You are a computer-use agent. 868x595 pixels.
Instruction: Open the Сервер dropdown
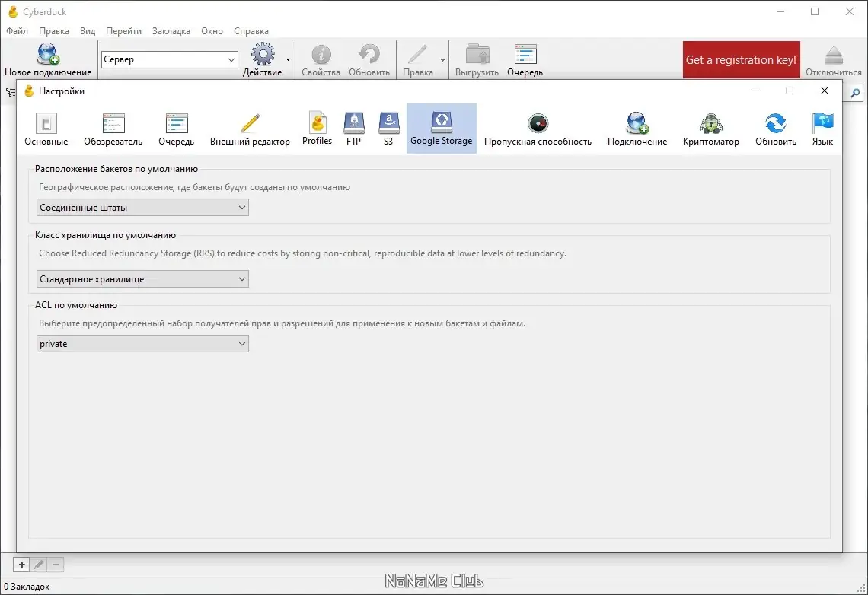(x=169, y=59)
